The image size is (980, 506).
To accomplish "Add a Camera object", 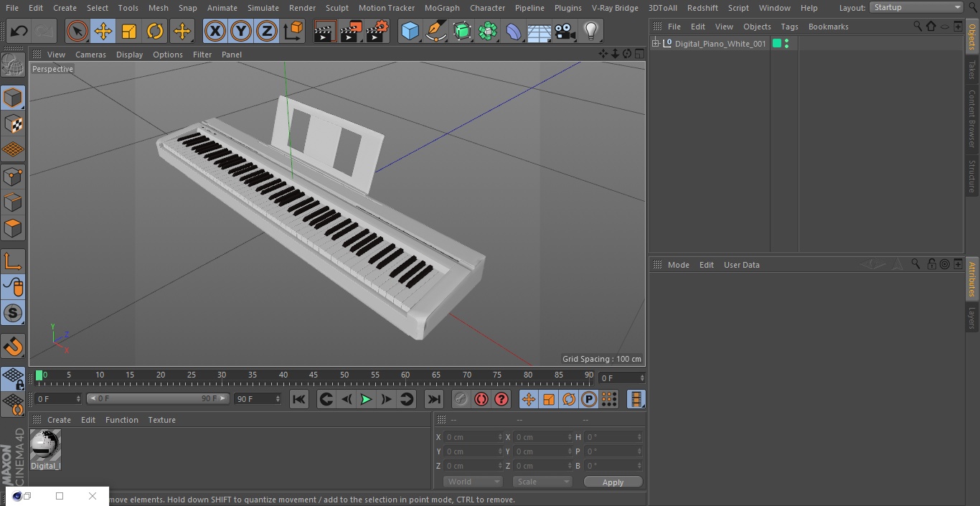I will [565, 32].
